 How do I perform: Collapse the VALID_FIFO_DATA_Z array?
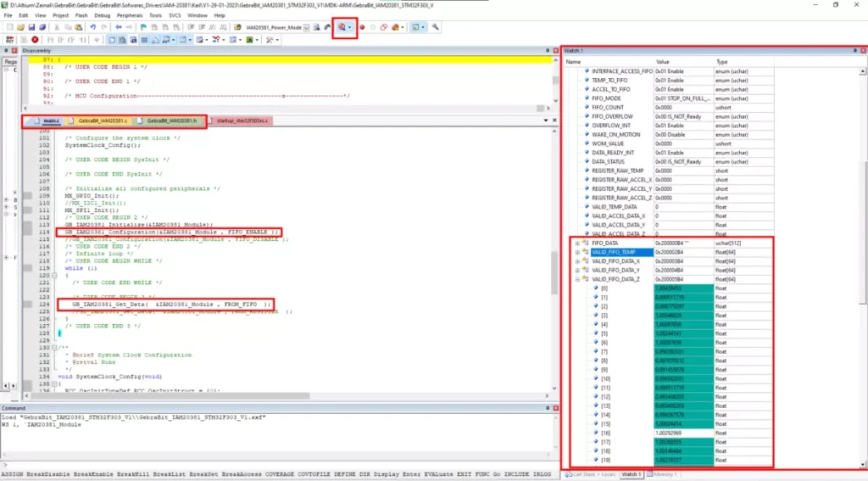577,279
